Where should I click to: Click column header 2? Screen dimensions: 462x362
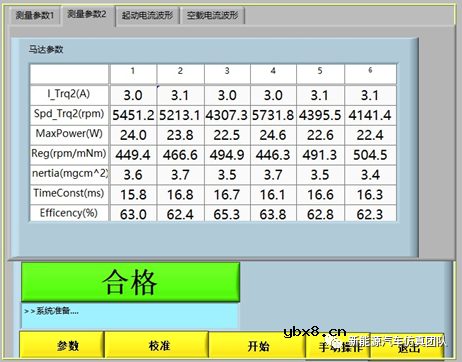coord(180,74)
